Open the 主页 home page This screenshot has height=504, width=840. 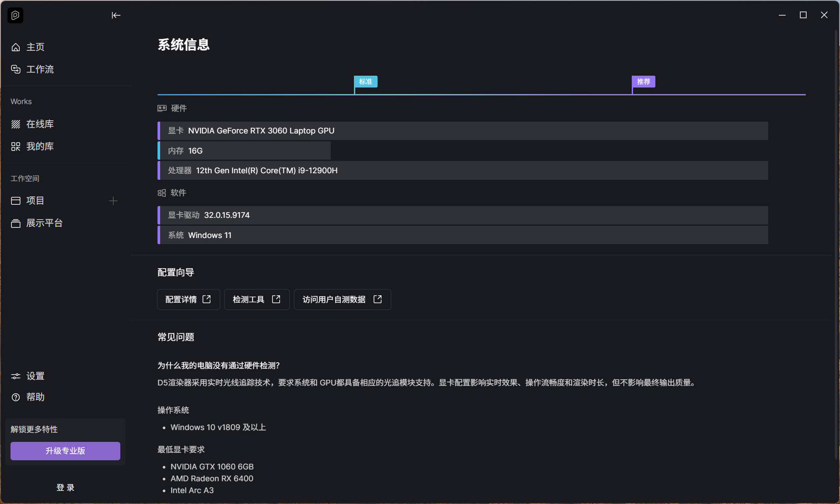(35, 47)
